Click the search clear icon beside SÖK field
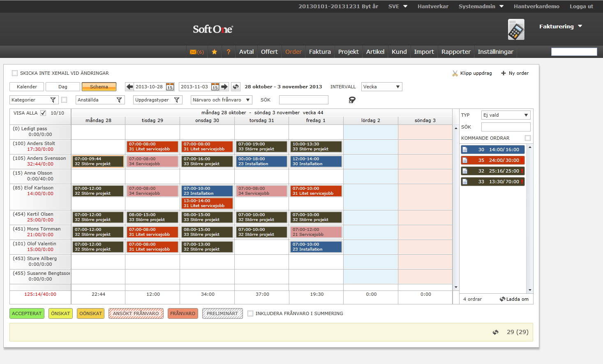The image size is (603, 364). point(352,100)
